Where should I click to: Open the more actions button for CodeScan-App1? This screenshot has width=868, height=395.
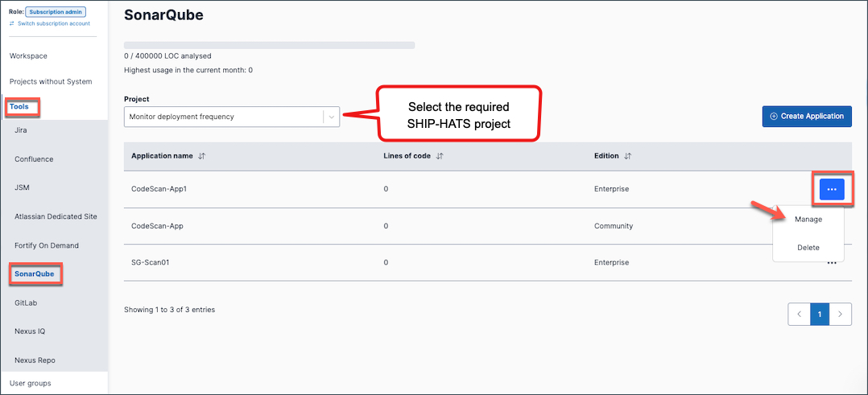pos(832,189)
